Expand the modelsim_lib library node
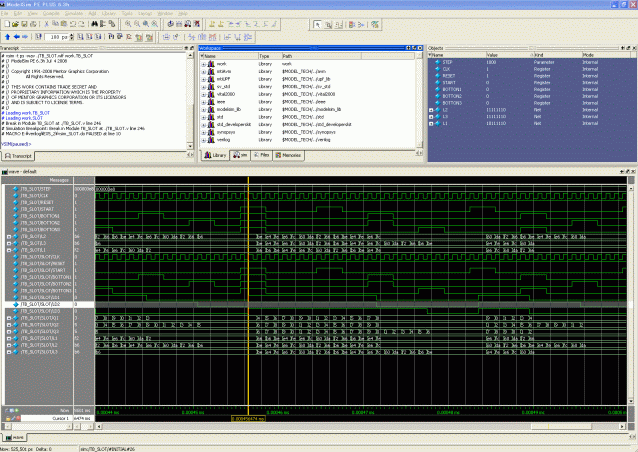 click(203, 110)
